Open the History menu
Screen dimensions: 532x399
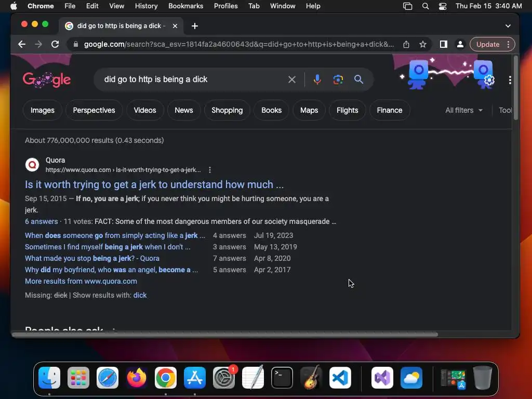point(146,6)
